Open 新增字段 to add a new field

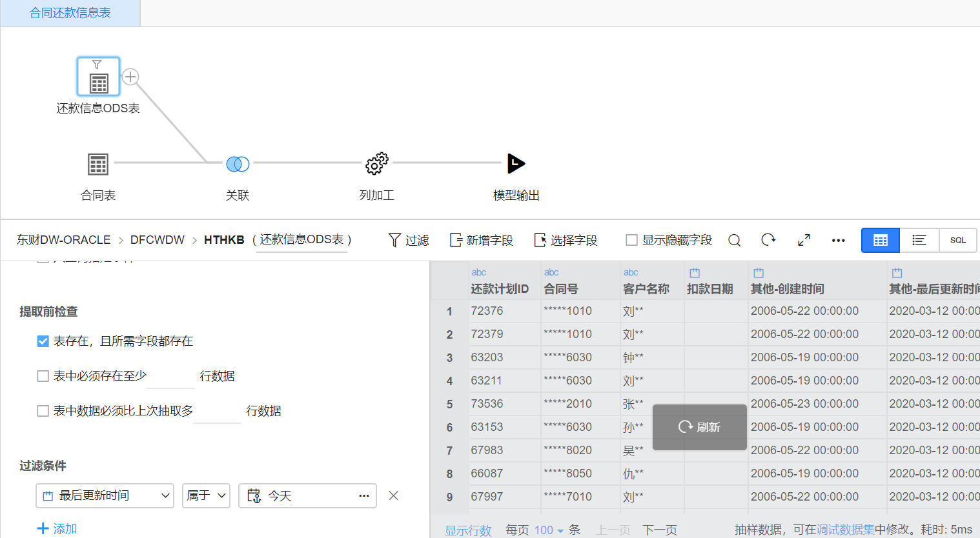click(481, 239)
